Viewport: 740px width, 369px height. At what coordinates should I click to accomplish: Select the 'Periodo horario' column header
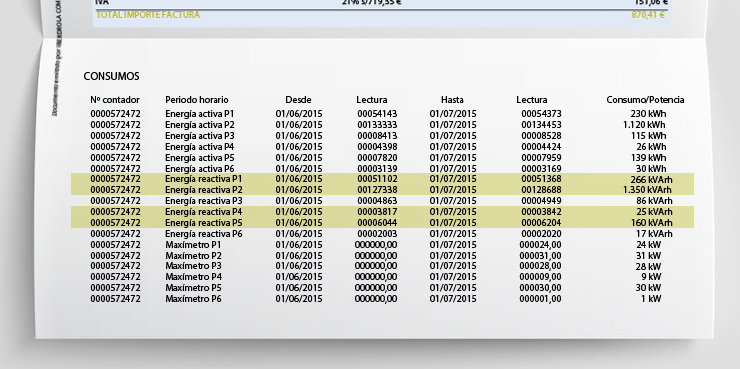(x=197, y=100)
